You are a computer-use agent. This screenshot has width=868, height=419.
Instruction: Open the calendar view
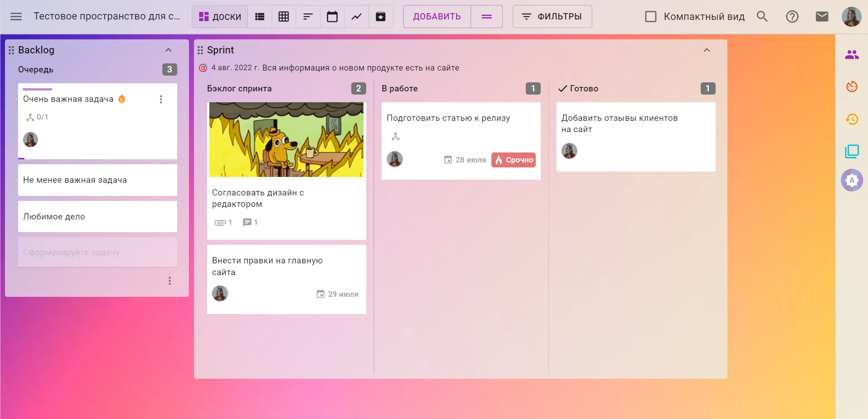(x=332, y=17)
